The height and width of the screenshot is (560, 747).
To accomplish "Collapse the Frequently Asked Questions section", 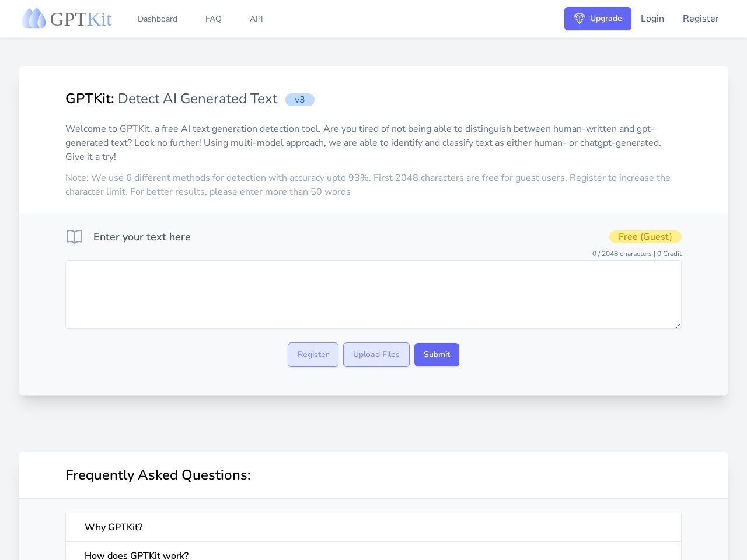I will click(158, 475).
